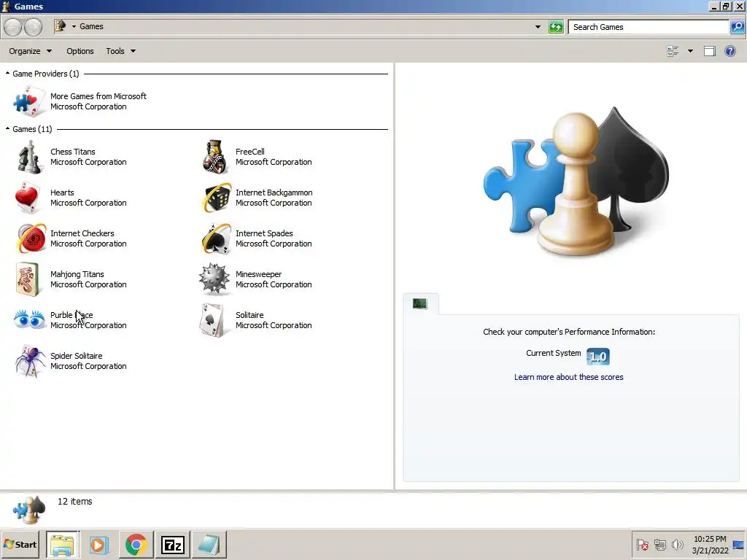Click the taskbar clock showing 10:25 PM
747x560 pixels.
click(x=710, y=544)
